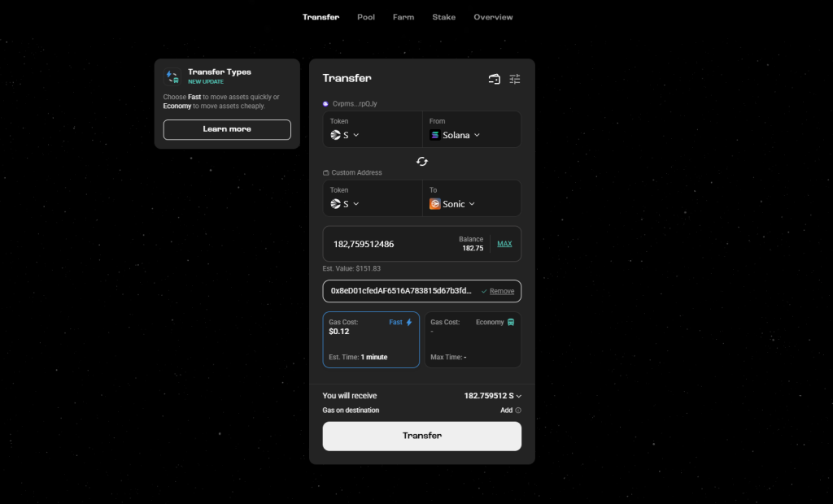Select the Economy gas cost option

pos(473,339)
